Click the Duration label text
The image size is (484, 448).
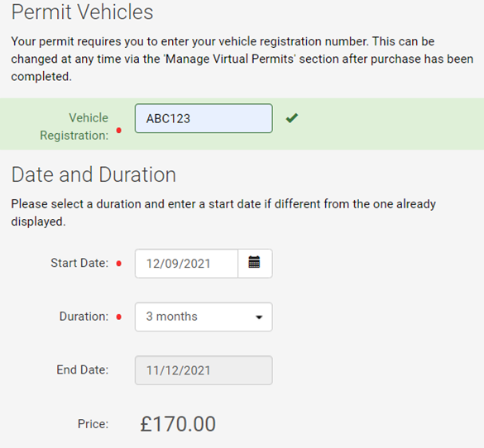coord(84,317)
